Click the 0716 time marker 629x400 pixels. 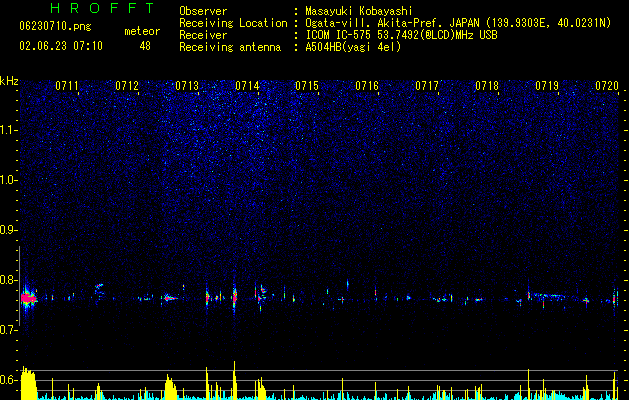(x=367, y=86)
